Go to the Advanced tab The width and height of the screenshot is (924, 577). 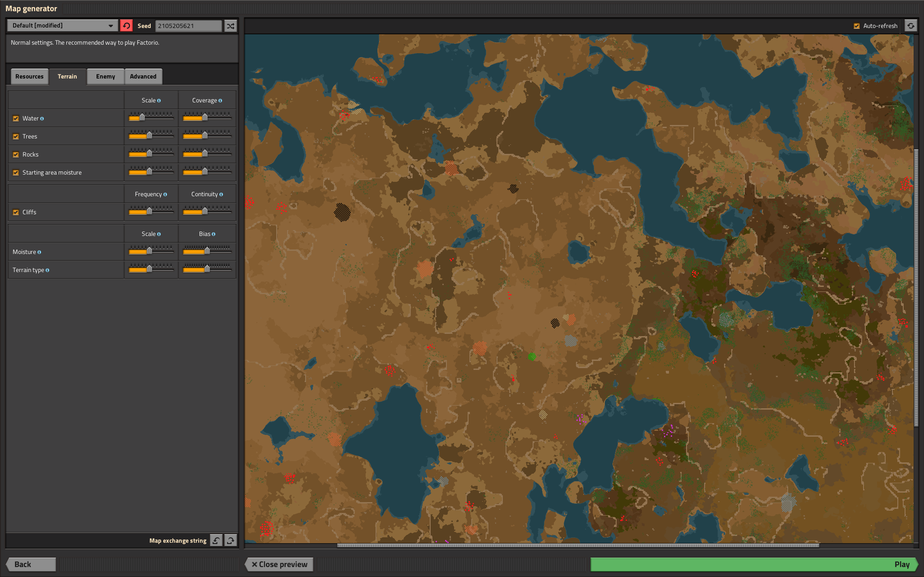(143, 77)
